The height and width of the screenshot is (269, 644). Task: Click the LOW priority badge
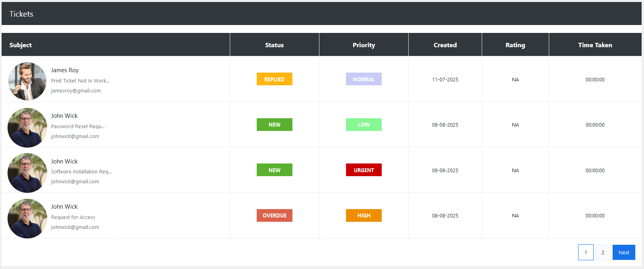(x=363, y=125)
